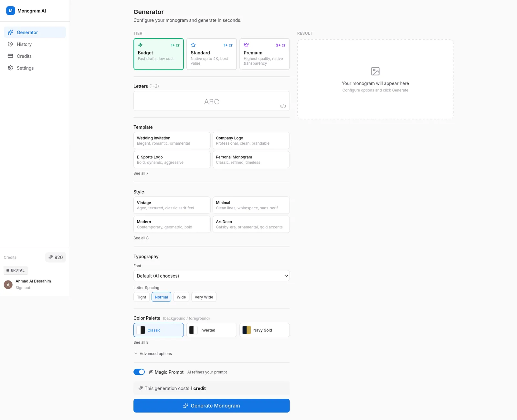Select the Inverted color palette
Image resolution: width=517 pixels, height=420 pixels.
[x=212, y=330]
